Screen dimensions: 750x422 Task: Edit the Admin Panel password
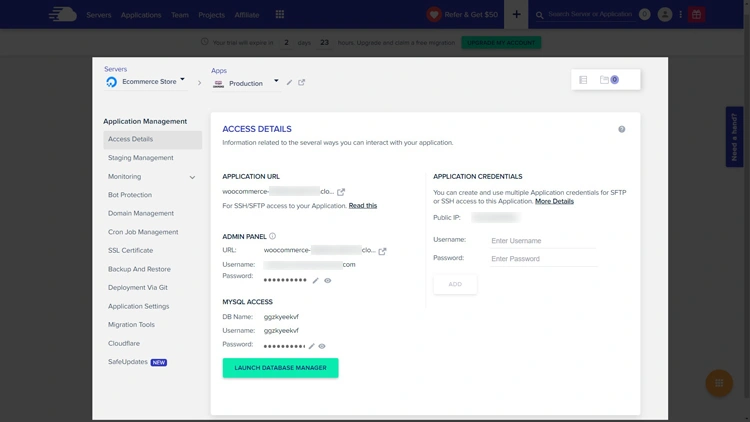tap(316, 281)
